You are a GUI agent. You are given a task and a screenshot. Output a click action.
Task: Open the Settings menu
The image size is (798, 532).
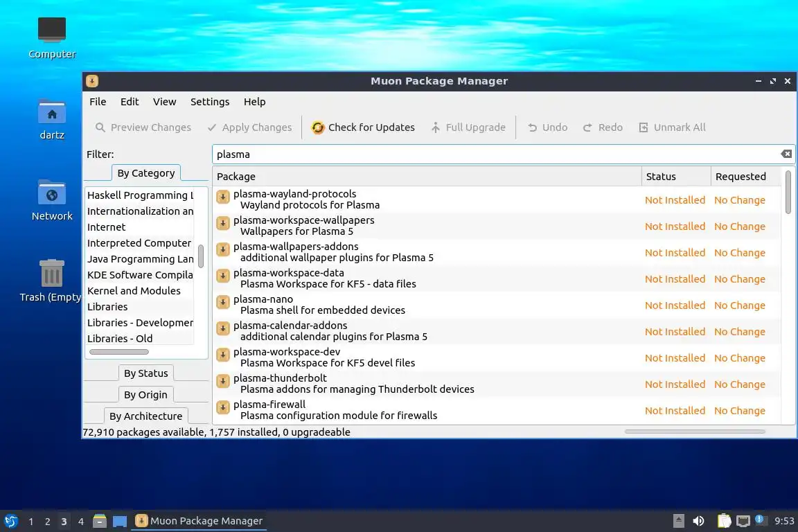[x=210, y=102]
